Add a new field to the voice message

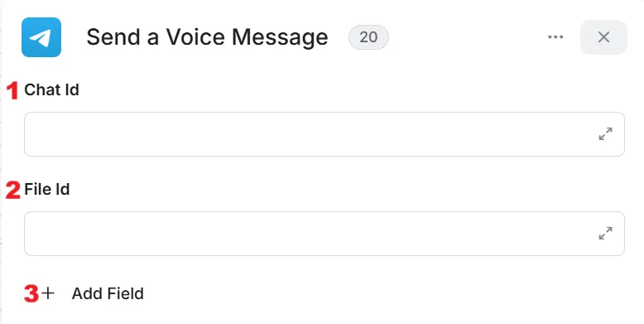(93, 293)
